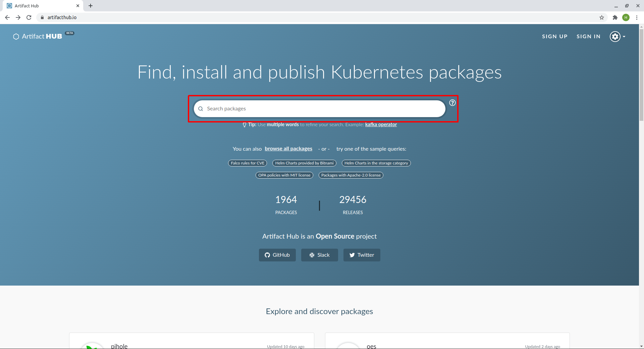644x349 pixels.
Task: Run OPA policies with MIT license query
Action: coord(284,175)
